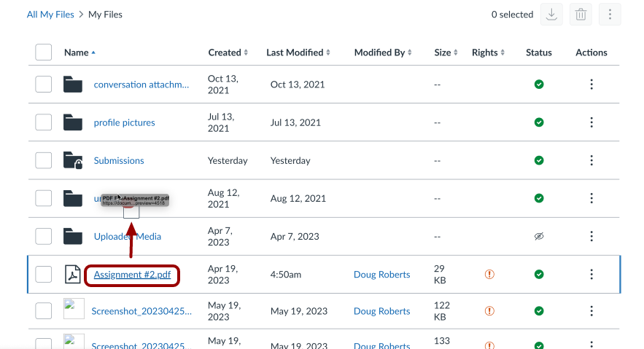644x349 pixels.
Task: Click hidden eye status icon for Uploaded Media
Action: 539,236
